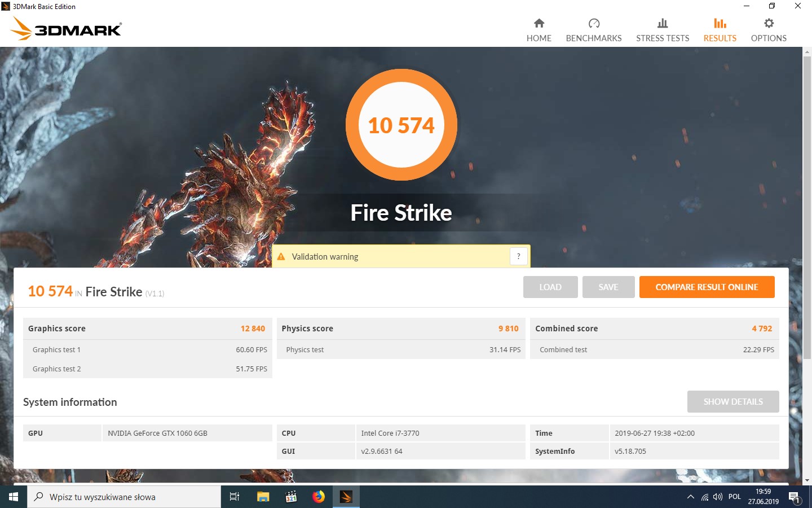Open the Benchmarks gauge icon
The height and width of the screenshot is (508, 812).
[x=594, y=23]
